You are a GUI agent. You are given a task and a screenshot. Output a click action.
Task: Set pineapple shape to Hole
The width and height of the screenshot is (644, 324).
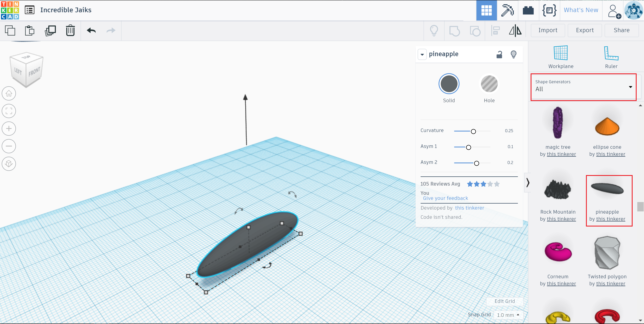tap(489, 84)
